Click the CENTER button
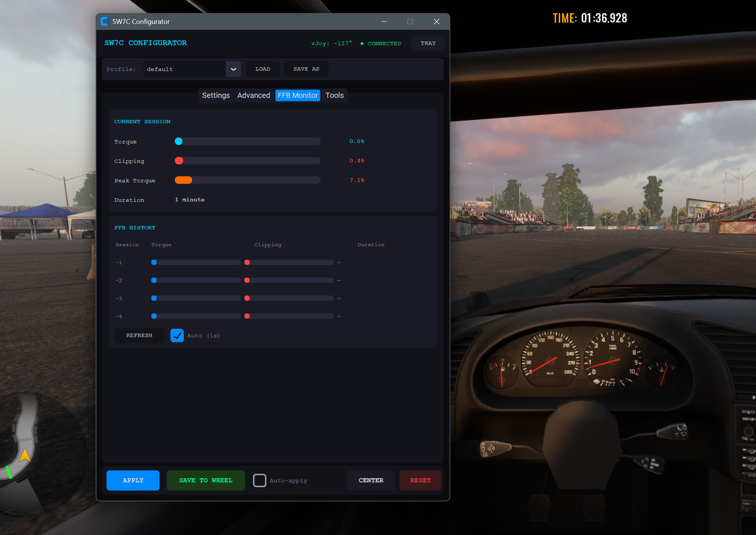This screenshot has width=756, height=535. [x=371, y=480]
